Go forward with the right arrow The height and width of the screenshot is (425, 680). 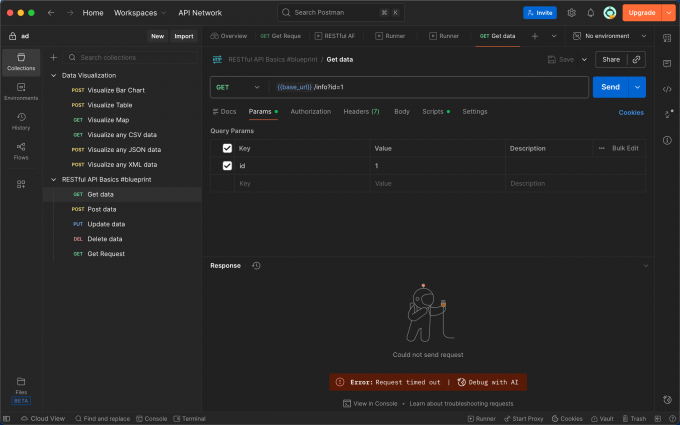(x=69, y=13)
